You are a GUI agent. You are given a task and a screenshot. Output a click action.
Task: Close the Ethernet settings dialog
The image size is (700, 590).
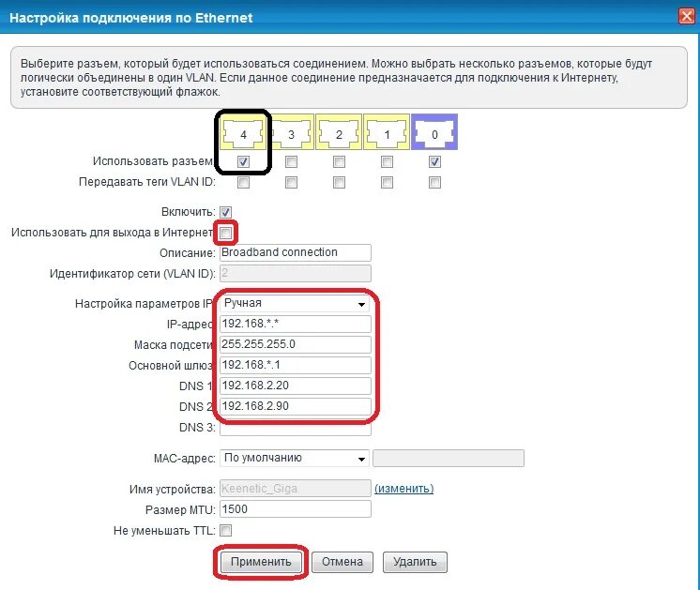[x=687, y=17]
